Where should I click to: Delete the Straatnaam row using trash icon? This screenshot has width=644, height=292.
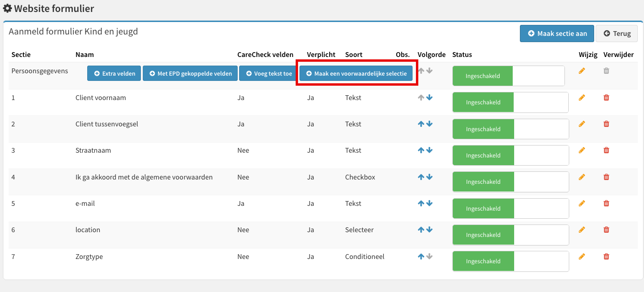606,150
